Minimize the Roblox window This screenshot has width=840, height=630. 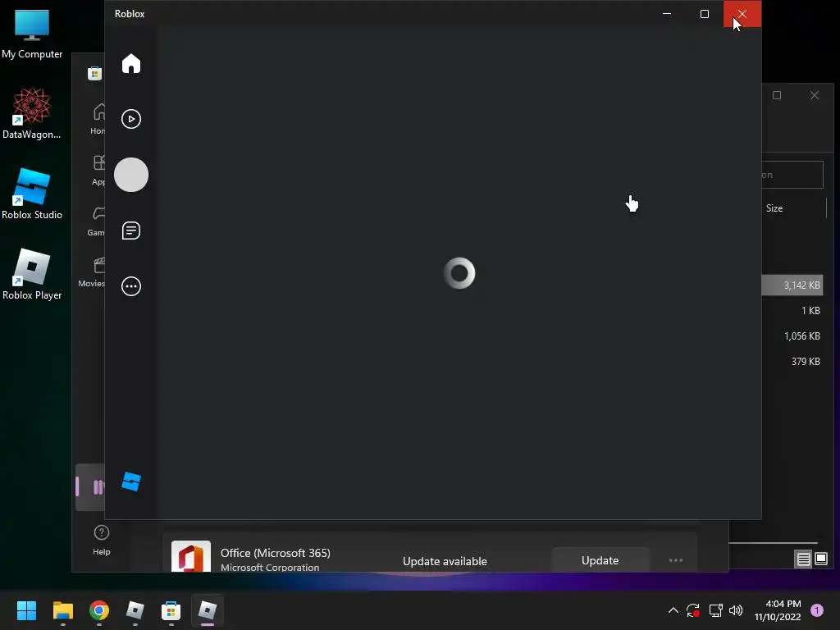coord(667,13)
